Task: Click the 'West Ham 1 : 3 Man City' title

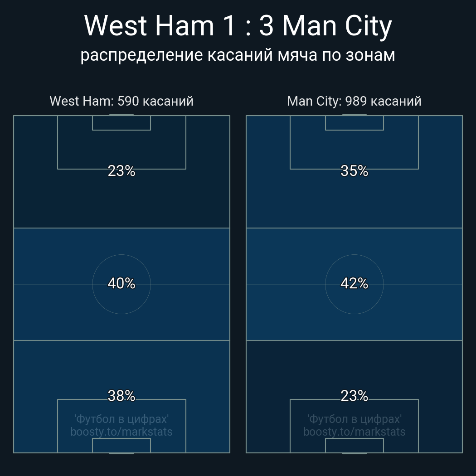Action: [x=238, y=26]
